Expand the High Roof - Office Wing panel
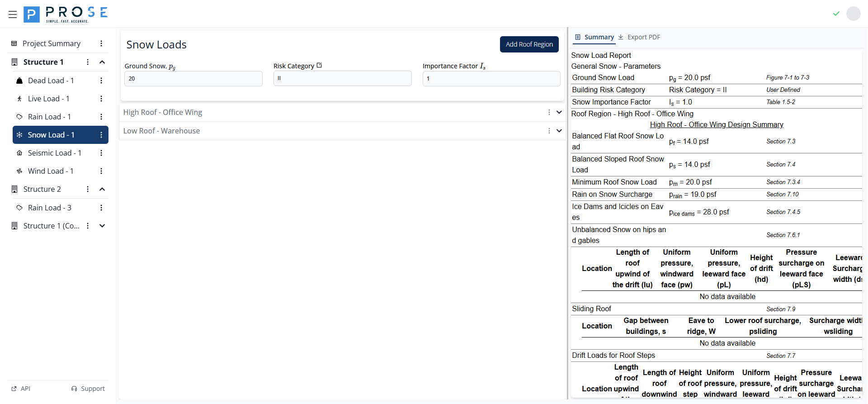 pos(559,112)
